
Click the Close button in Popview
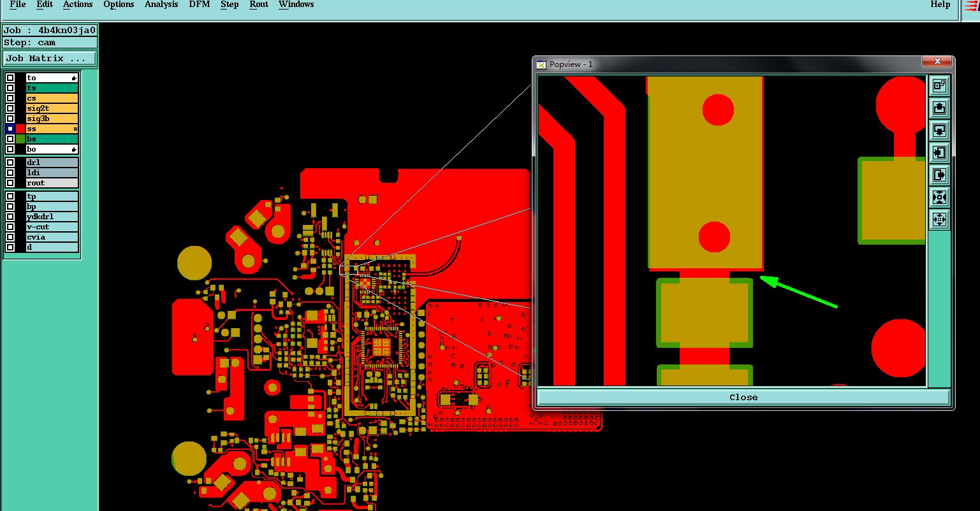(x=743, y=397)
